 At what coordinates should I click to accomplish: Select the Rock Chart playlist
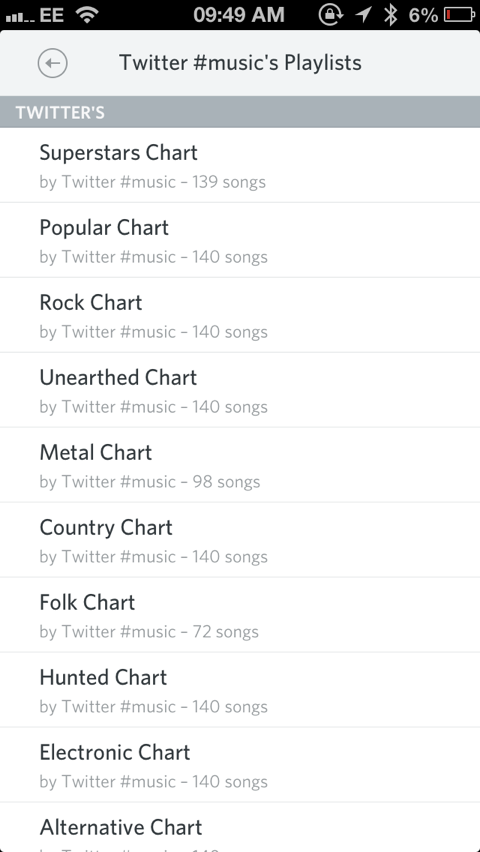pyautogui.click(x=240, y=315)
